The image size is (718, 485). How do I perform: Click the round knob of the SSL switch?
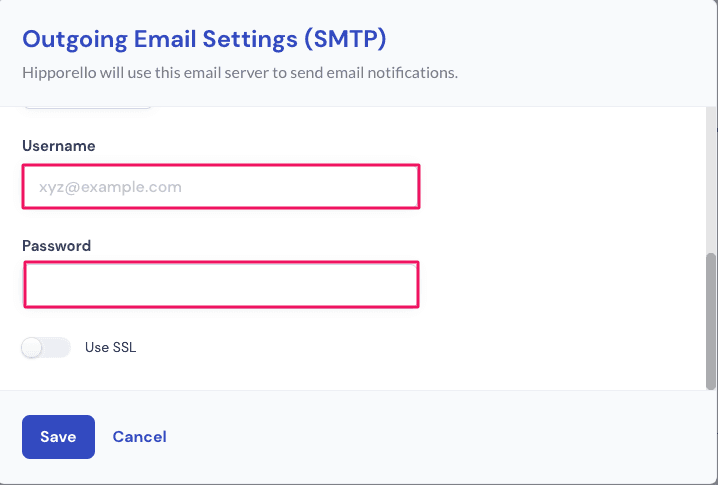tap(32, 348)
